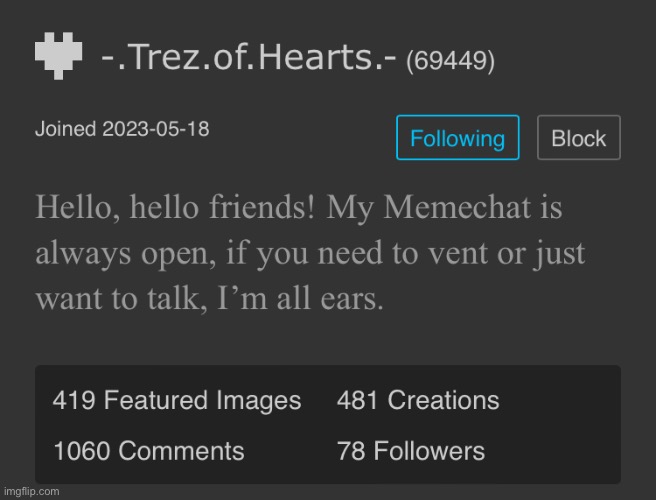Toggle the Following button to unfollow
Image resolution: width=656 pixels, height=500 pixels.
(x=457, y=138)
